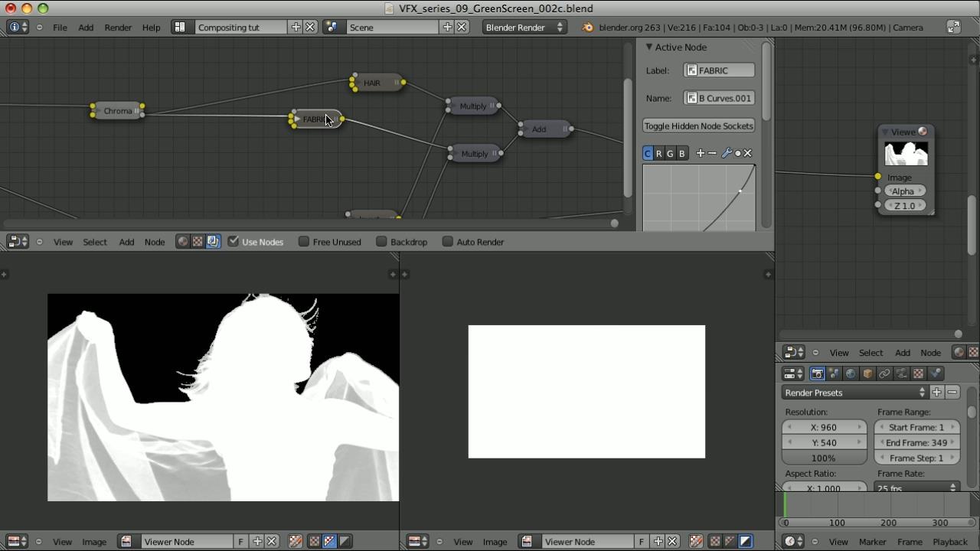This screenshot has height=551, width=980.
Task: Select the C combined curve channel
Action: click(648, 153)
